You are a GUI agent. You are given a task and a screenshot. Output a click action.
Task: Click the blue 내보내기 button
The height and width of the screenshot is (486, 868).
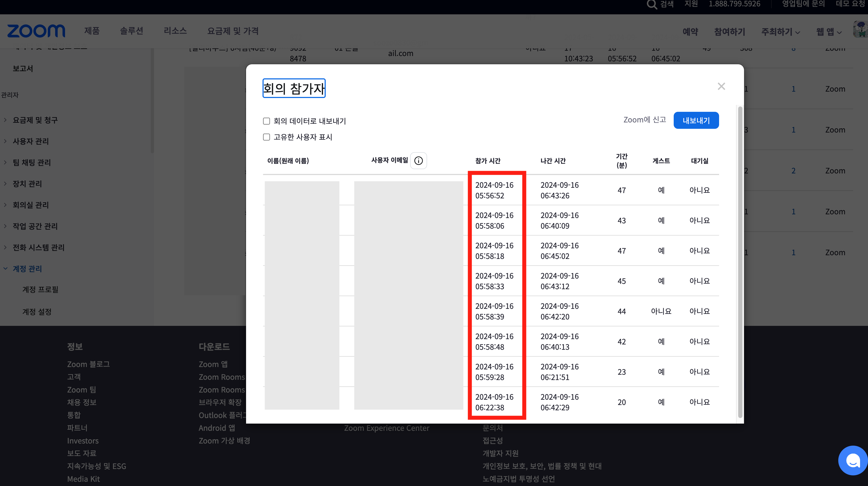point(696,120)
